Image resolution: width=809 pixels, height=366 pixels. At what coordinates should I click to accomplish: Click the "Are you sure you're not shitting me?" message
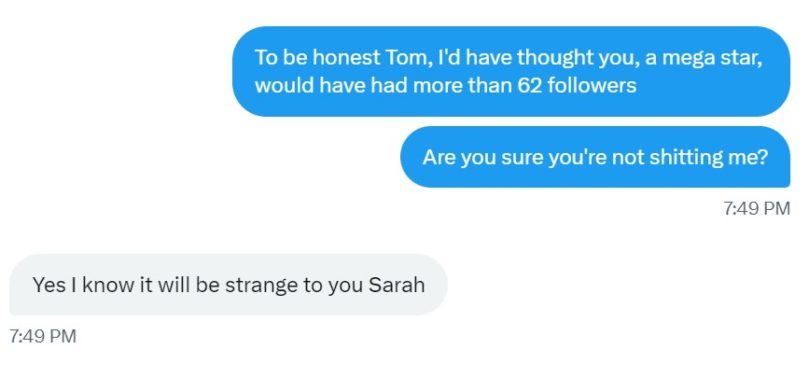click(595, 157)
